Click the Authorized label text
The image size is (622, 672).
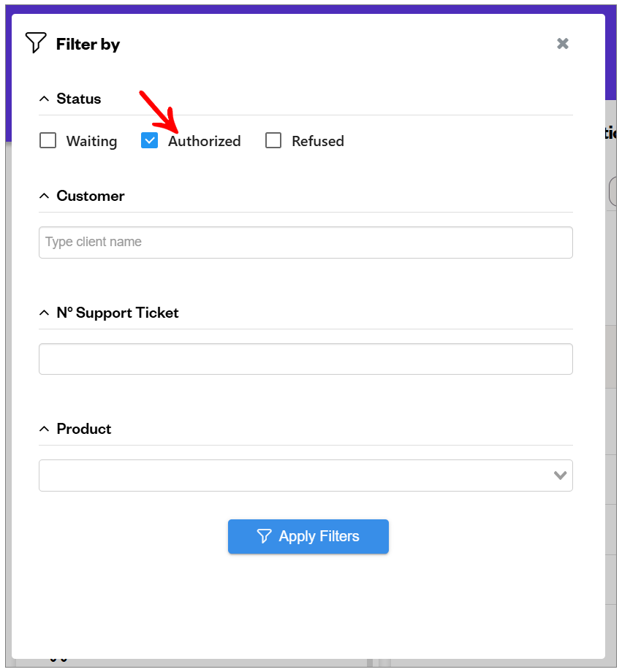tap(205, 141)
